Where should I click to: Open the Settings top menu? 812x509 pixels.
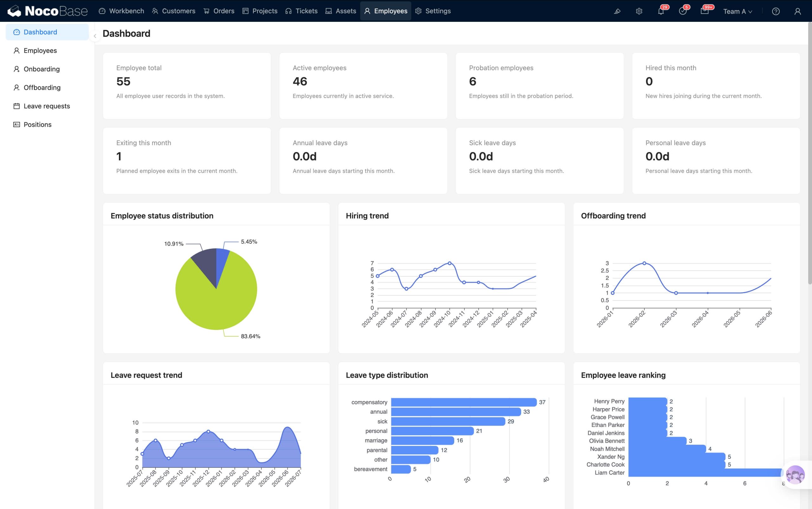(433, 11)
